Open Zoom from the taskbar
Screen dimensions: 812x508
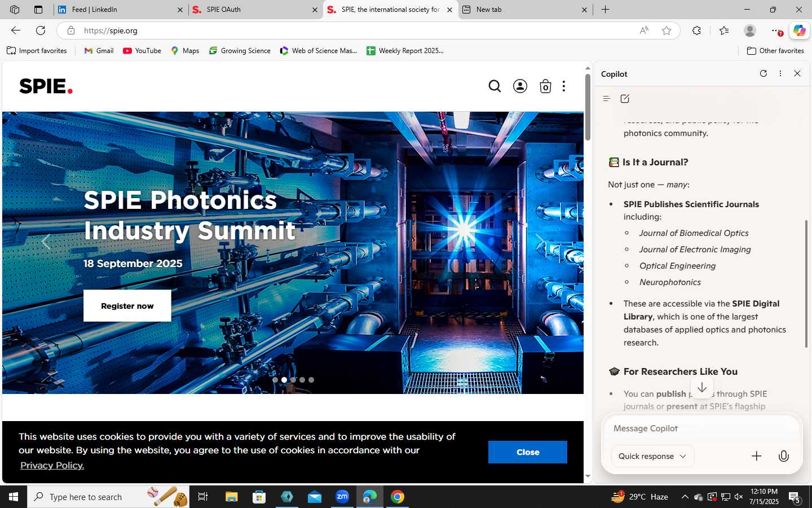point(342,497)
